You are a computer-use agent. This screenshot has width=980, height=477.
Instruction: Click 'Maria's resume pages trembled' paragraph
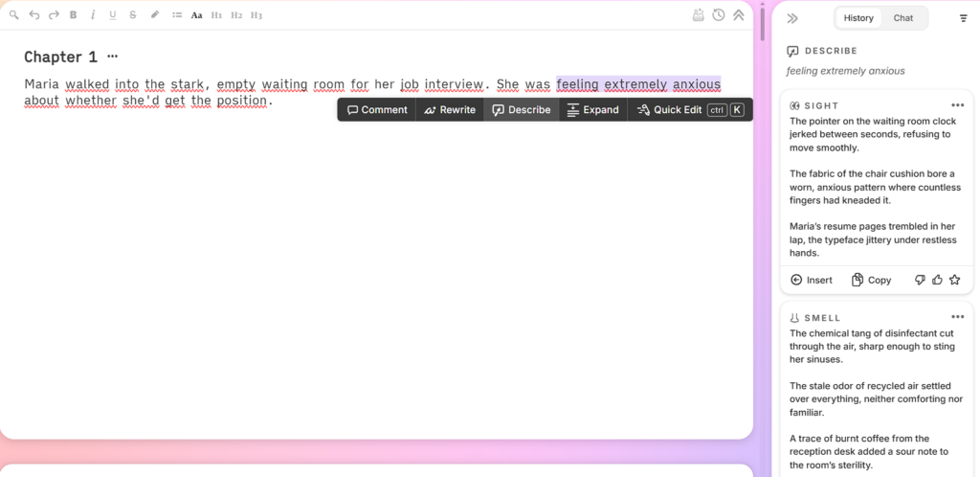(872, 239)
